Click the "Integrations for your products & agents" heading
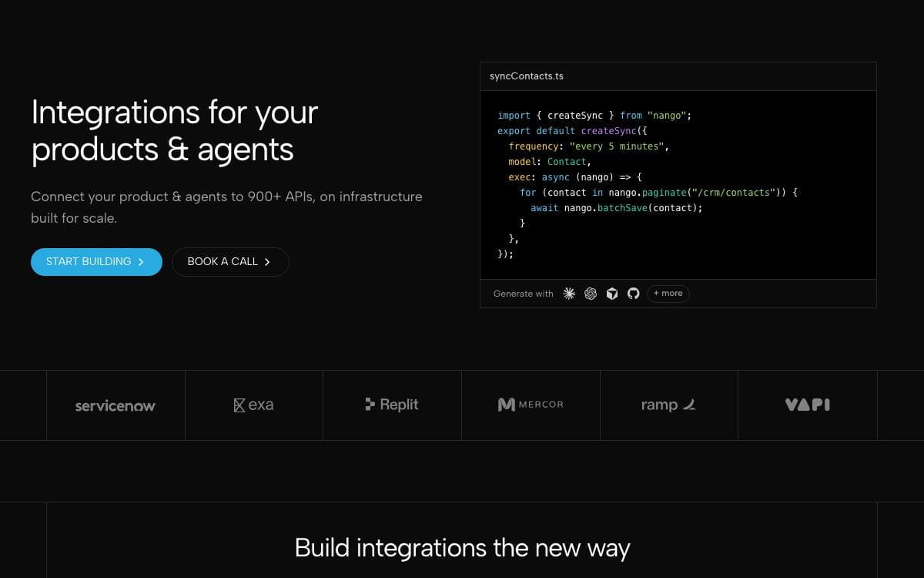 [175, 131]
